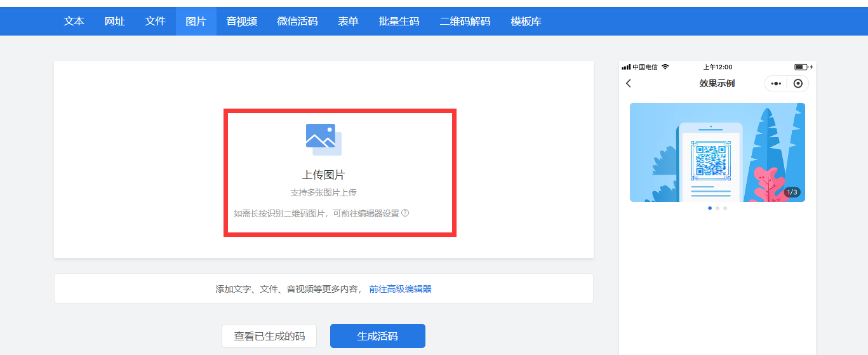The height and width of the screenshot is (355, 868).
Task: Open the 表单 tab
Action: point(349,21)
